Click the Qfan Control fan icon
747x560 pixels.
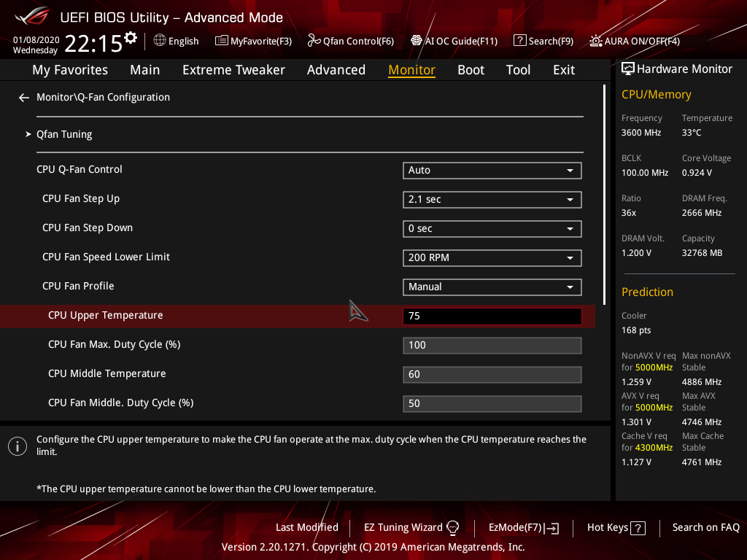(x=314, y=41)
